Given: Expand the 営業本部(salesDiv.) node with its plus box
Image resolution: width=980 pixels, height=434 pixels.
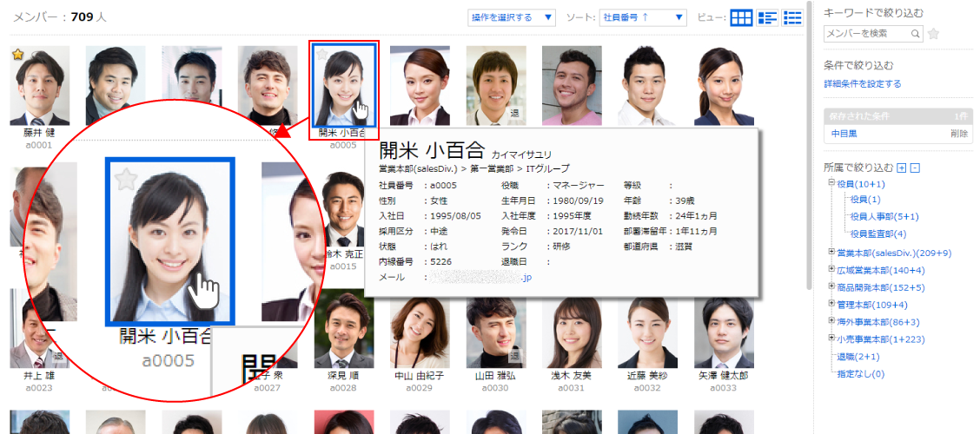Looking at the screenshot, I should pos(832,253).
